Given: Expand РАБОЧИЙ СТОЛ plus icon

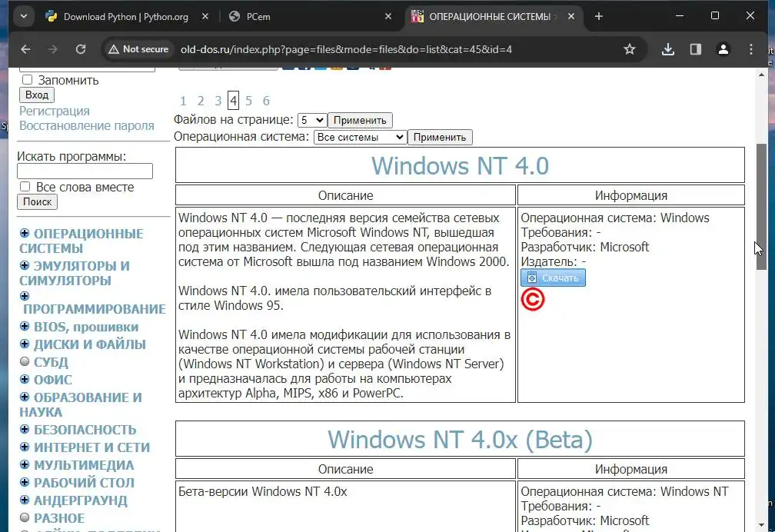Looking at the screenshot, I should point(25,483).
